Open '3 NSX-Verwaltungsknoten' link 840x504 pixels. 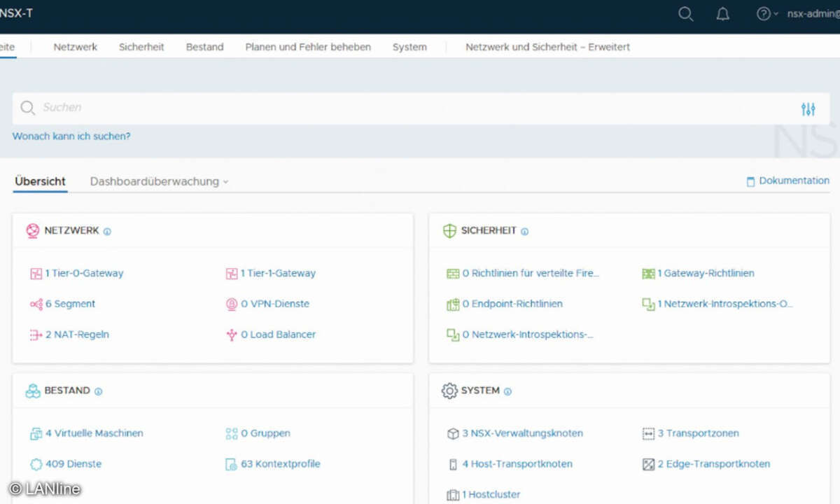coord(523,434)
